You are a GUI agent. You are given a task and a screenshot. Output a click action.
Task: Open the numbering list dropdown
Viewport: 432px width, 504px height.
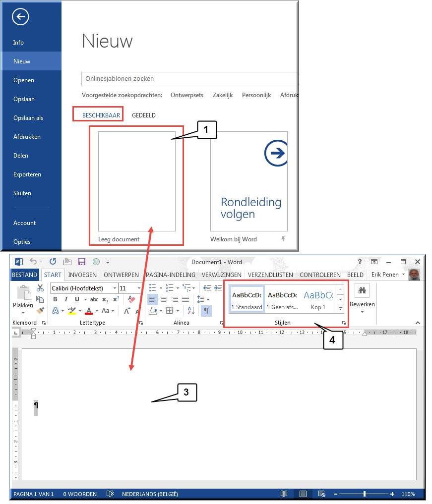(177, 288)
